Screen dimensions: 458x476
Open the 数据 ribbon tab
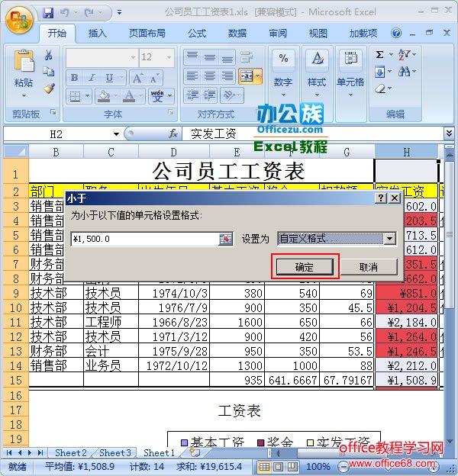pos(237,33)
